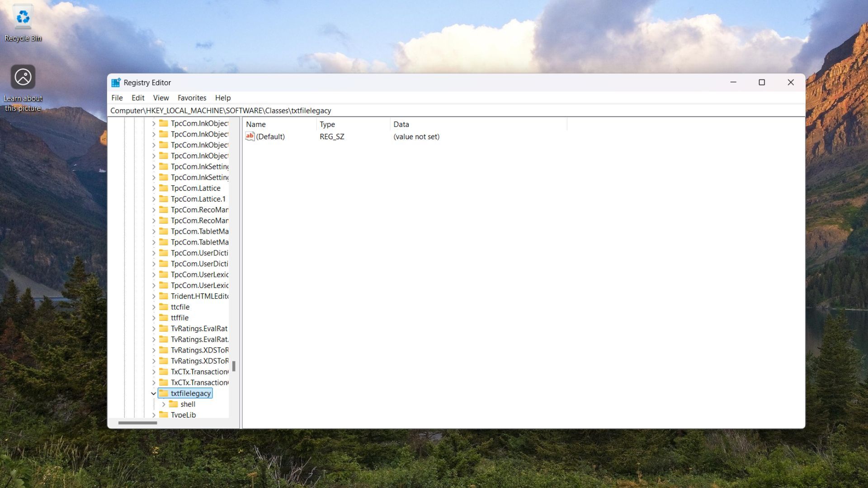
Task: Click the Registry Editor title bar icon
Action: [117, 82]
